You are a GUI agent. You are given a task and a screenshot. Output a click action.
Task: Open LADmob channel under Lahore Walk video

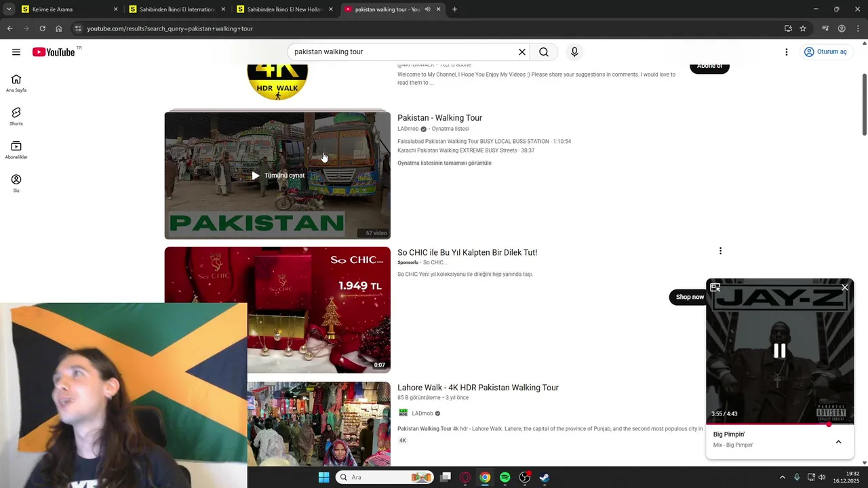[x=422, y=413]
